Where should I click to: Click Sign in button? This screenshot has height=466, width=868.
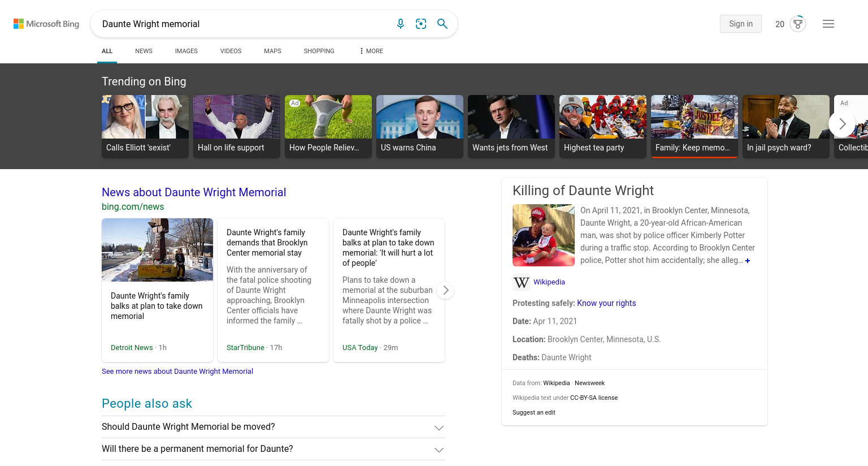tap(741, 24)
